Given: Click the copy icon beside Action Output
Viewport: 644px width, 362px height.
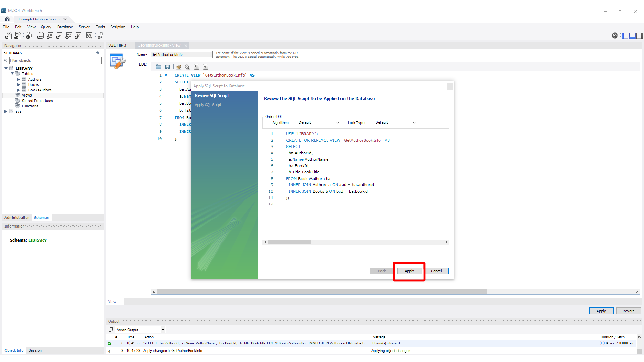Looking at the screenshot, I should click(x=111, y=330).
